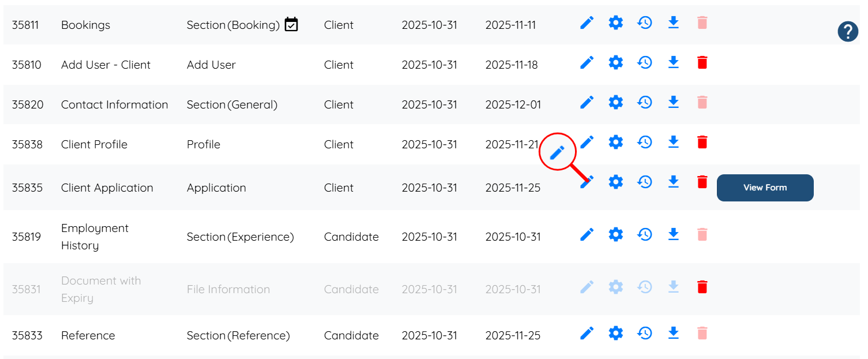Delete the Client Profile form

pyautogui.click(x=702, y=142)
